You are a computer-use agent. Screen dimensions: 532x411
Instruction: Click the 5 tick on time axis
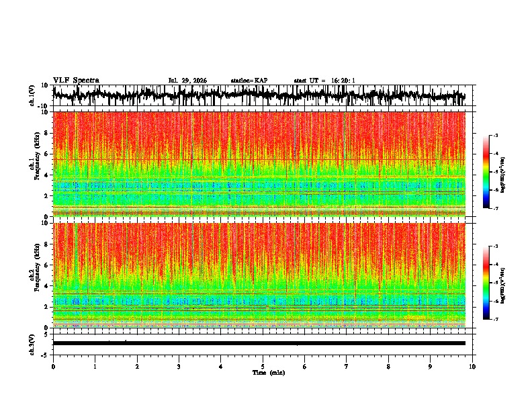(x=263, y=367)
